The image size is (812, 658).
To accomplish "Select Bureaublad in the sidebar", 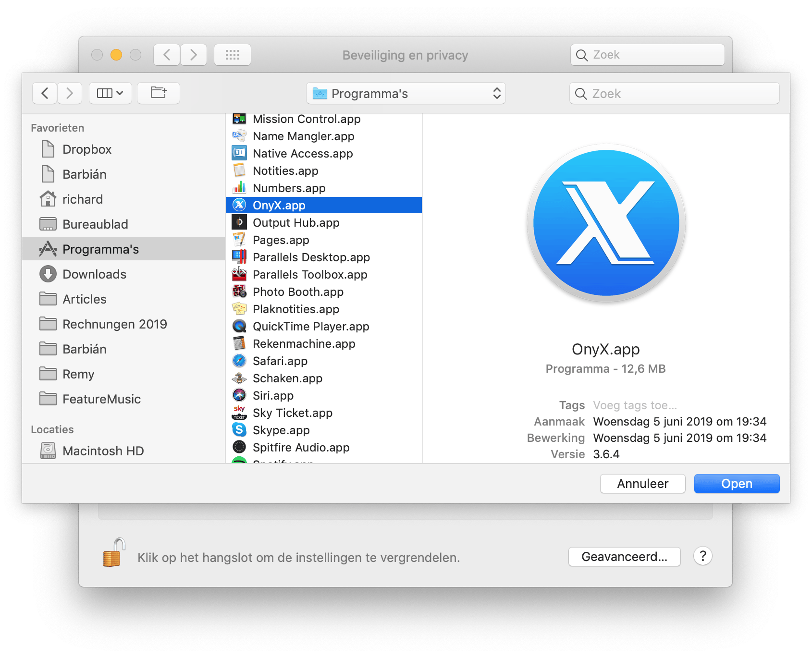I will click(123, 224).
